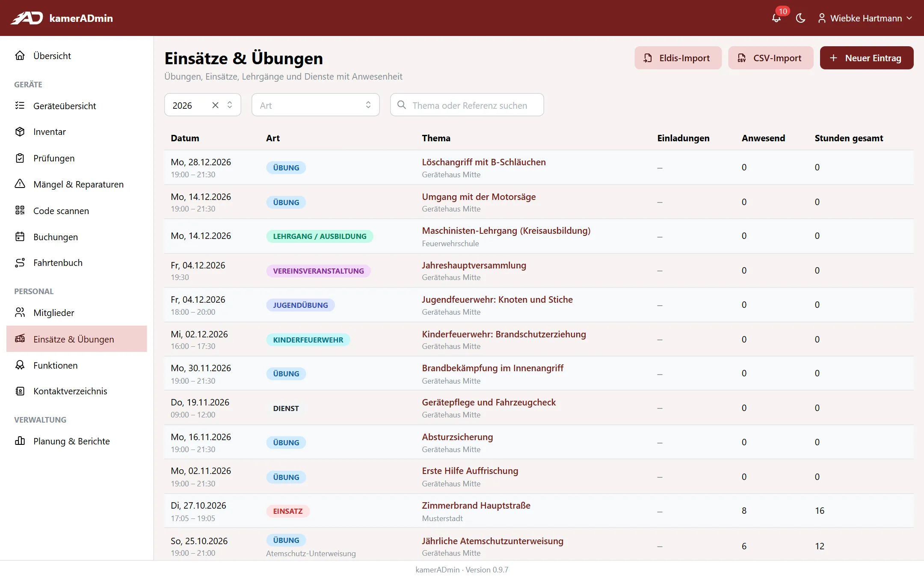The height and width of the screenshot is (578, 924).
Task: Click the Neuer Eintrag button
Action: coord(866,58)
